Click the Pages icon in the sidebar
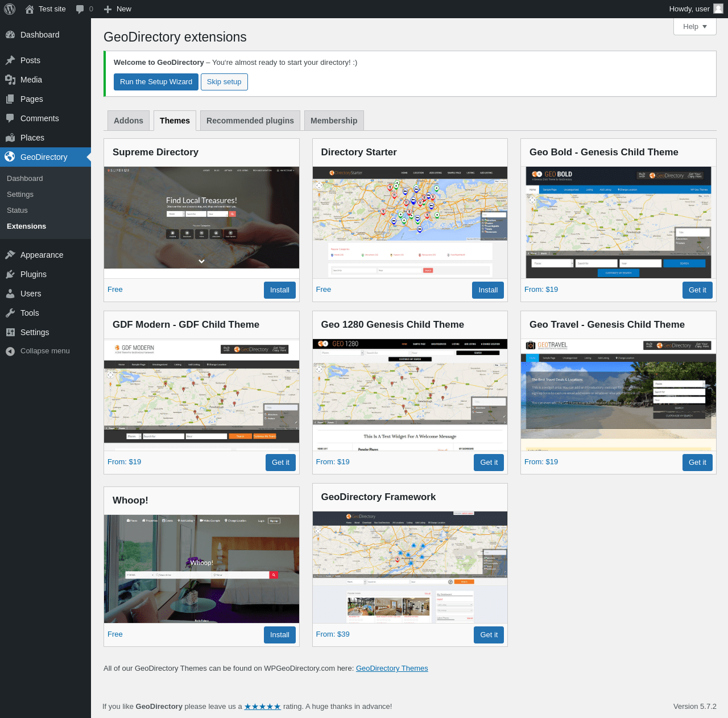Viewport: 728px width, 718px height. (10, 99)
